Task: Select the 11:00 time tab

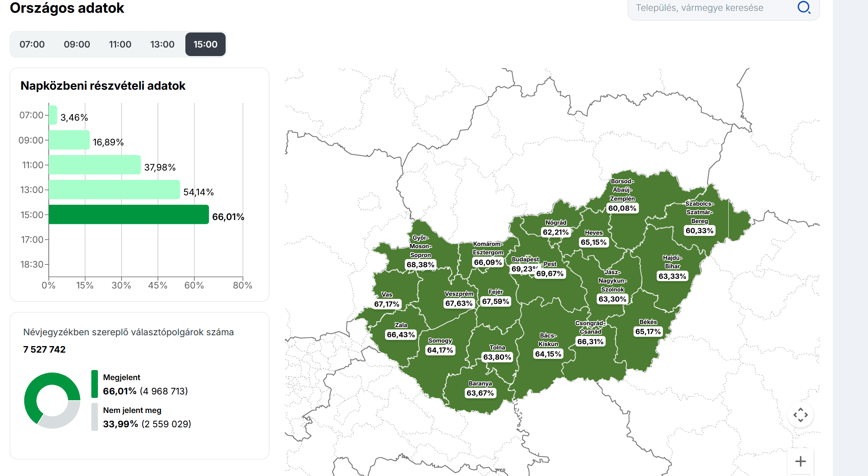Action: (120, 44)
